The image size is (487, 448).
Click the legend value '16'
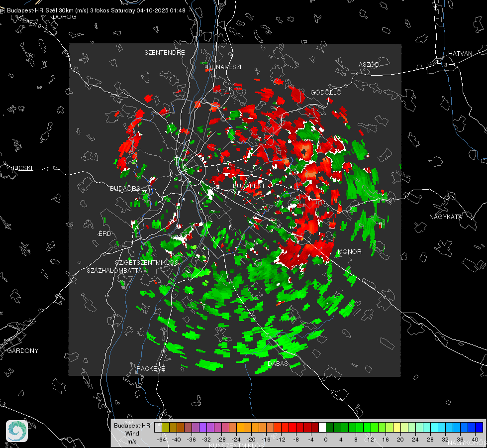pos(386,440)
